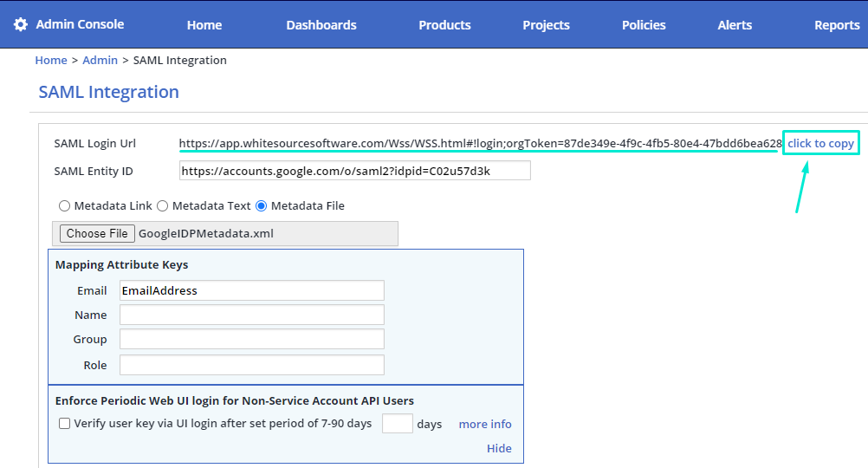The width and height of the screenshot is (868, 468).
Task: Navigate to Admin breadcrumb link
Action: (x=100, y=61)
